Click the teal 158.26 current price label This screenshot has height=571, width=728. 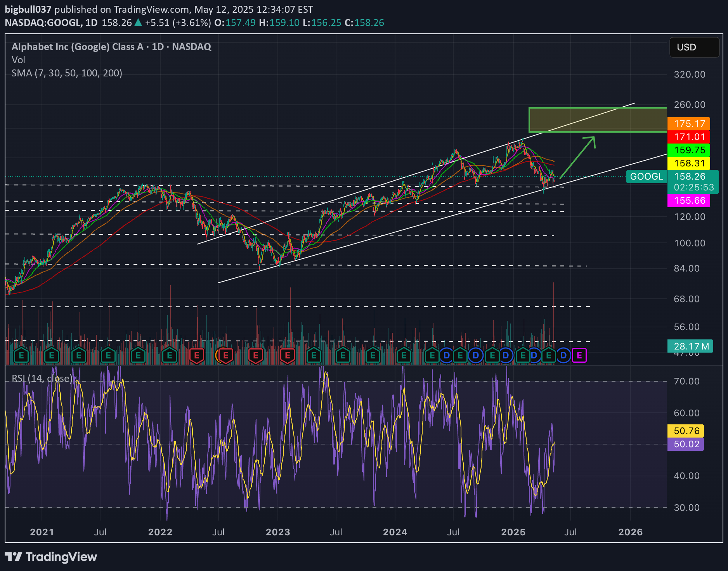693,182
